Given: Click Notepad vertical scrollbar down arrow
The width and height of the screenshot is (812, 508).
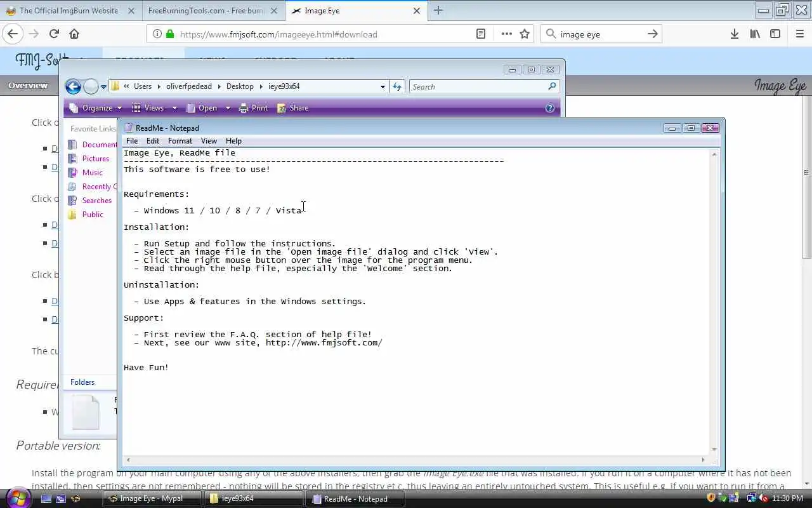Looking at the screenshot, I should [x=714, y=449].
